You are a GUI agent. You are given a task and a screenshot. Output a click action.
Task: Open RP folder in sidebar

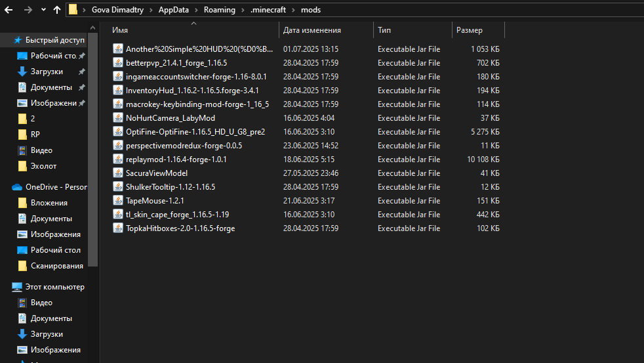click(x=35, y=135)
